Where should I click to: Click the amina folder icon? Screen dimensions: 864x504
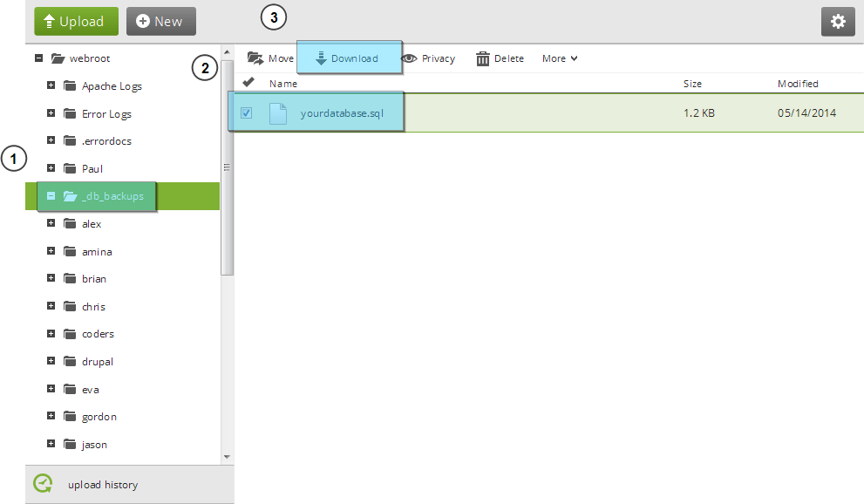click(70, 251)
